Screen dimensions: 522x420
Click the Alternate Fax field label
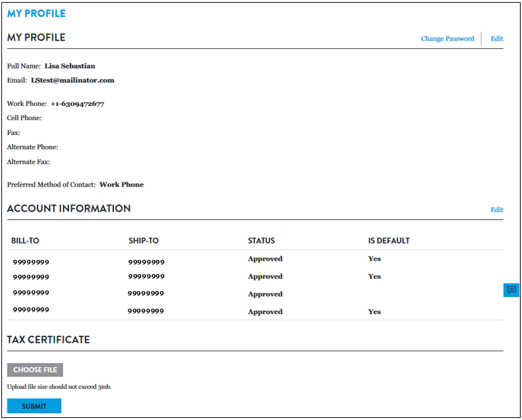[x=29, y=162]
